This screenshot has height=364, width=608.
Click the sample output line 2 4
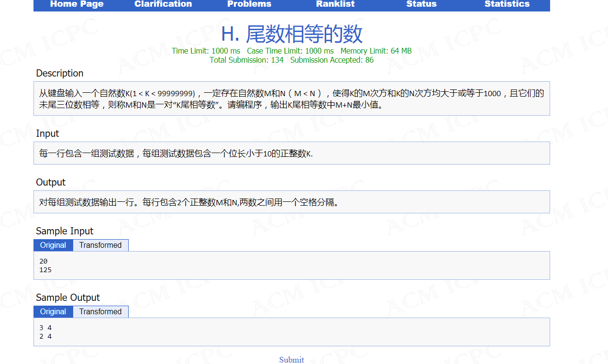[45, 336]
